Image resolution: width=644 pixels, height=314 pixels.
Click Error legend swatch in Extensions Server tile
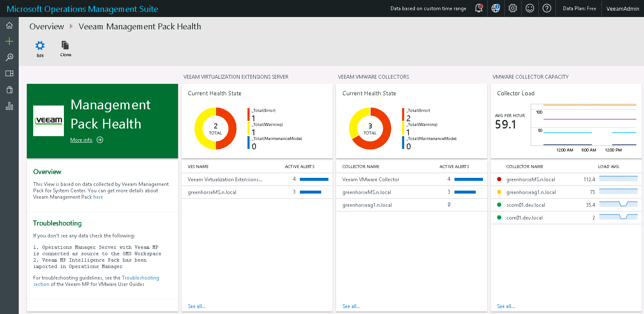[x=248, y=115]
